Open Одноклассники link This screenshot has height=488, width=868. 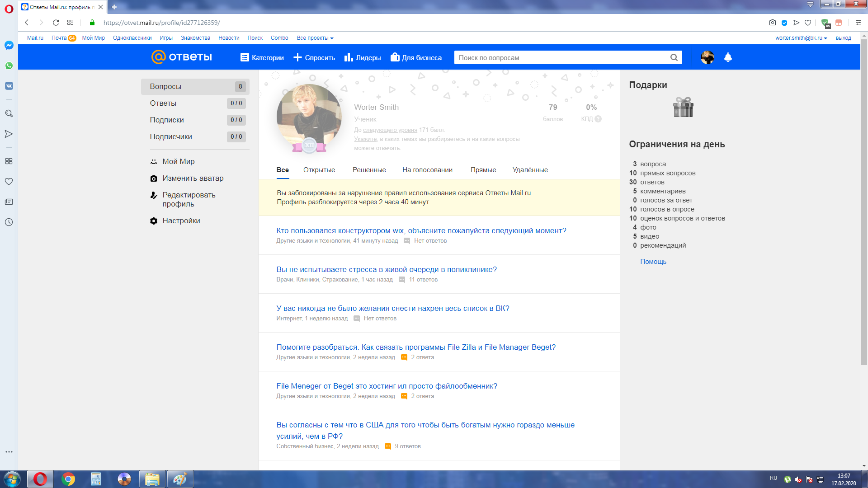point(132,38)
